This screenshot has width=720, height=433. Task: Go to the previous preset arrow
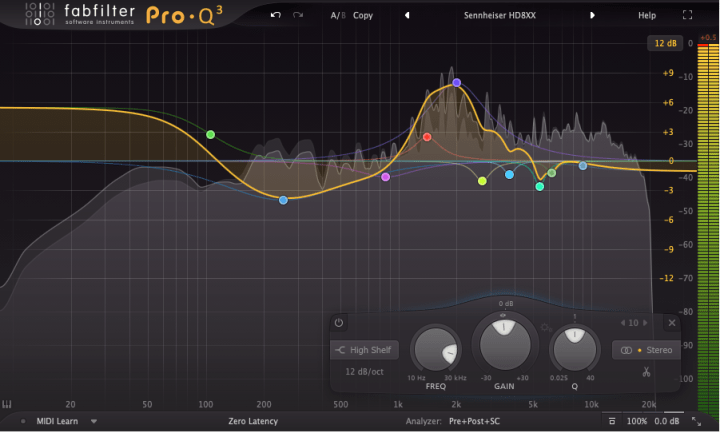pyautogui.click(x=407, y=15)
